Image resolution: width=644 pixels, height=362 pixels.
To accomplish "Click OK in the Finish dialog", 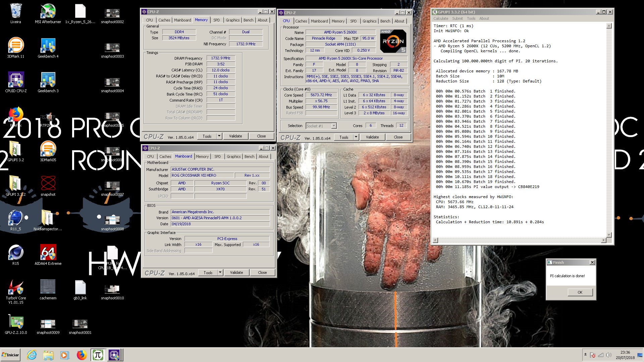I will click(580, 292).
